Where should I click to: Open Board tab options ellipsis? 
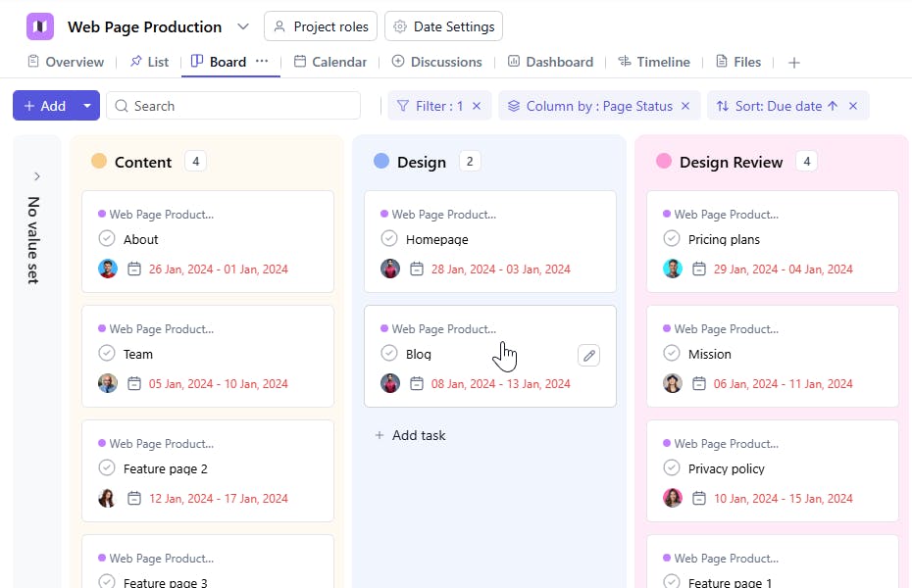[x=262, y=61]
